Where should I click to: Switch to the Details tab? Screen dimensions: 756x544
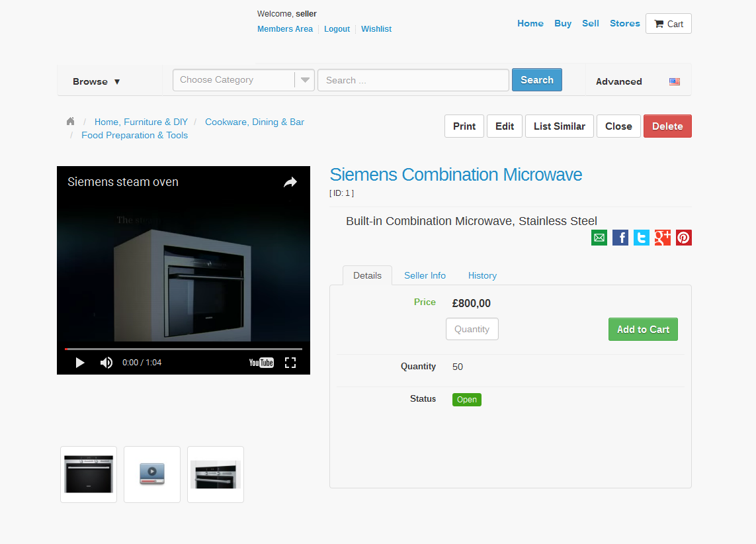367,275
